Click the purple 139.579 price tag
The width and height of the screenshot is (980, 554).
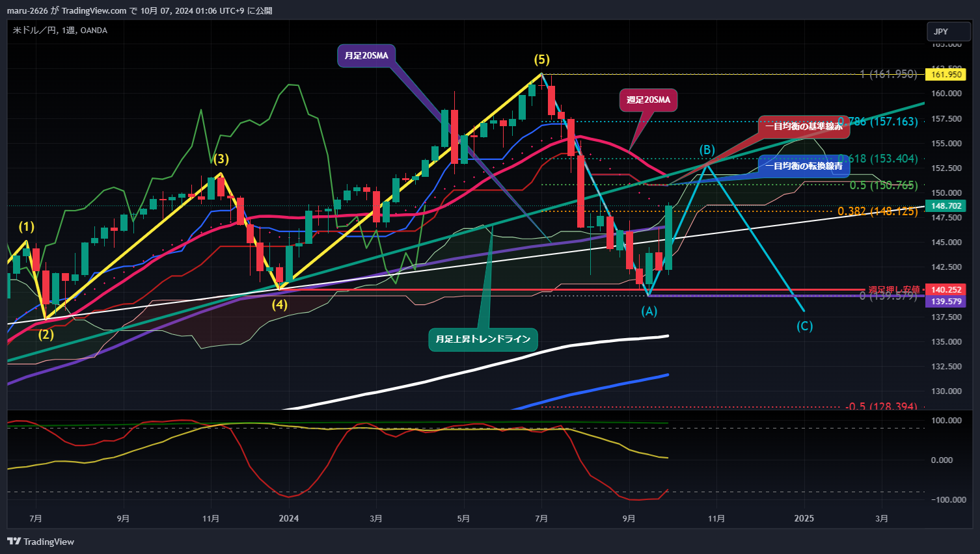(946, 302)
